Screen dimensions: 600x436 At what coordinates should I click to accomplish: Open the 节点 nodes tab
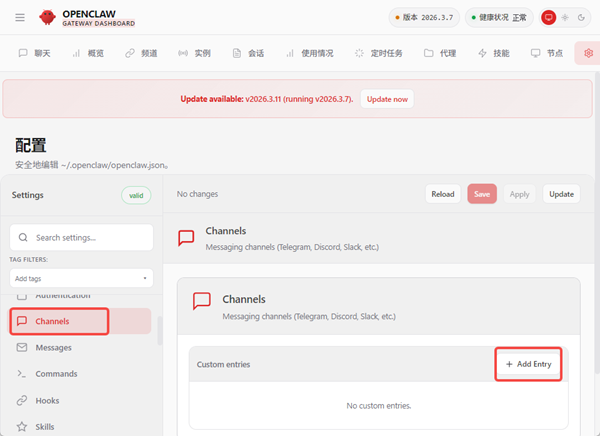click(x=547, y=53)
